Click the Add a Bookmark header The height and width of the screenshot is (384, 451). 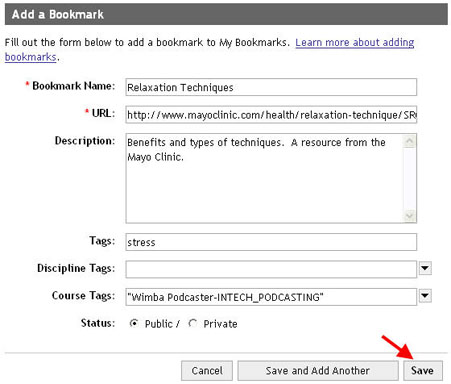click(x=226, y=14)
